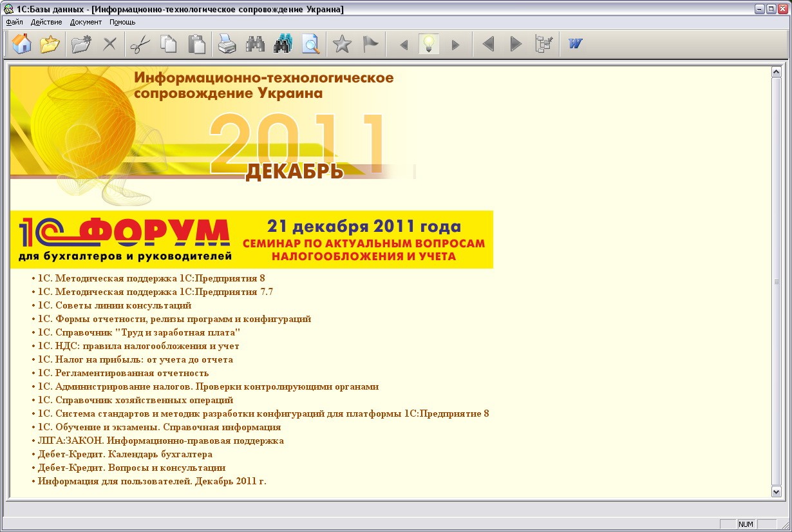Click the delete X toolbar icon
The height and width of the screenshot is (532, 792).
pos(110,44)
